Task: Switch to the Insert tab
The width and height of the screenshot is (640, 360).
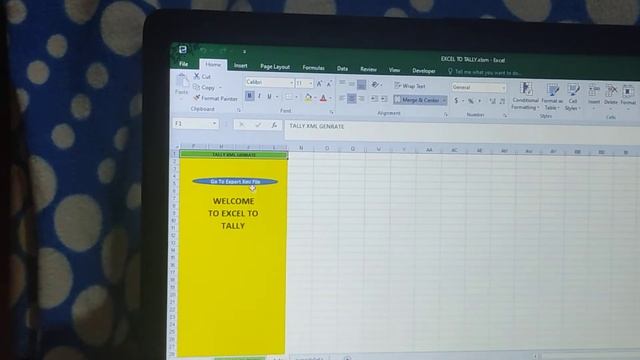Action: (x=240, y=66)
